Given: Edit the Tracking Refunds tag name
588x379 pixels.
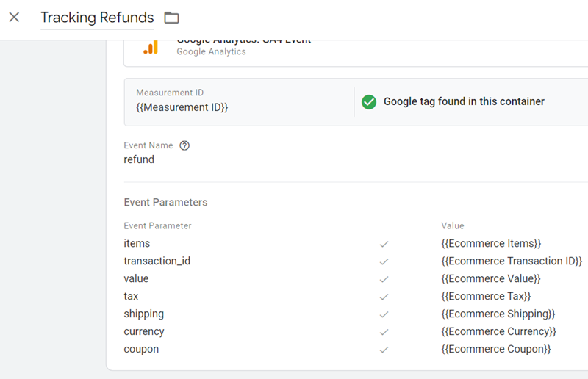Looking at the screenshot, I should [97, 18].
